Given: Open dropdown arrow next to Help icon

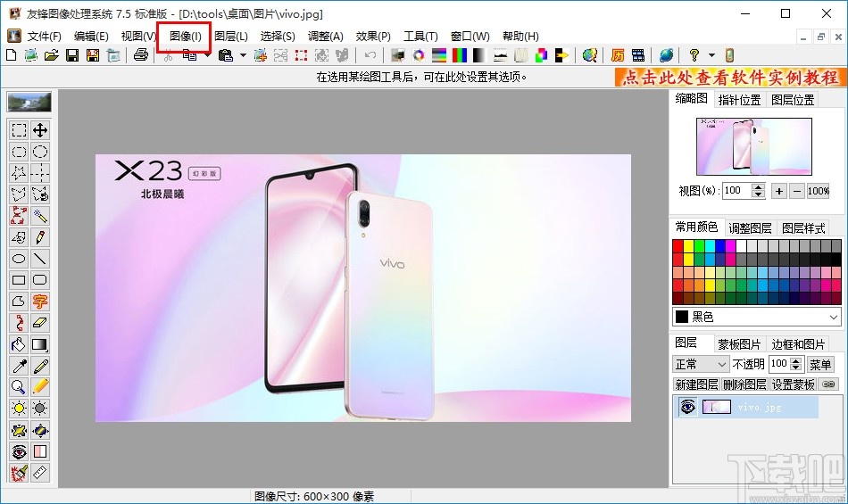Looking at the screenshot, I should pyautogui.click(x=711, y=55).
